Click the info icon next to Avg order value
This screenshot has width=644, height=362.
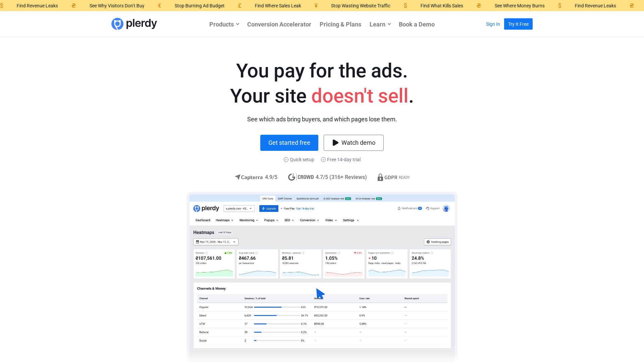tap(257, 253)
